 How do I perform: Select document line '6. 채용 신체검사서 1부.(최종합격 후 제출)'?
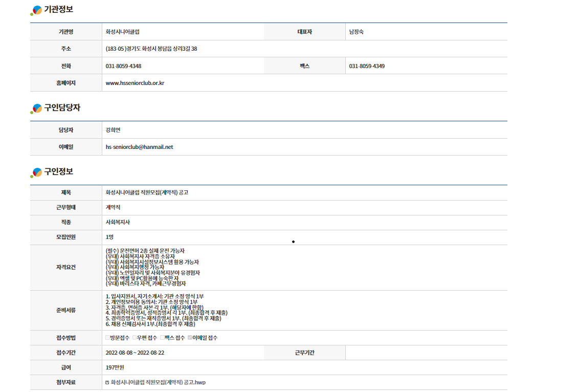[x=150, y=324]
